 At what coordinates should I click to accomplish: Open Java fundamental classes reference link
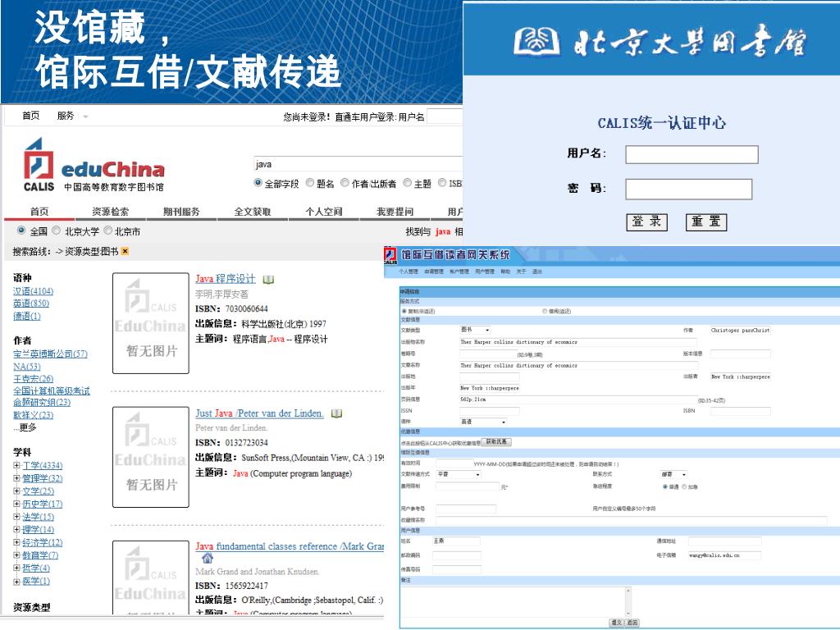tap(290, 546)
